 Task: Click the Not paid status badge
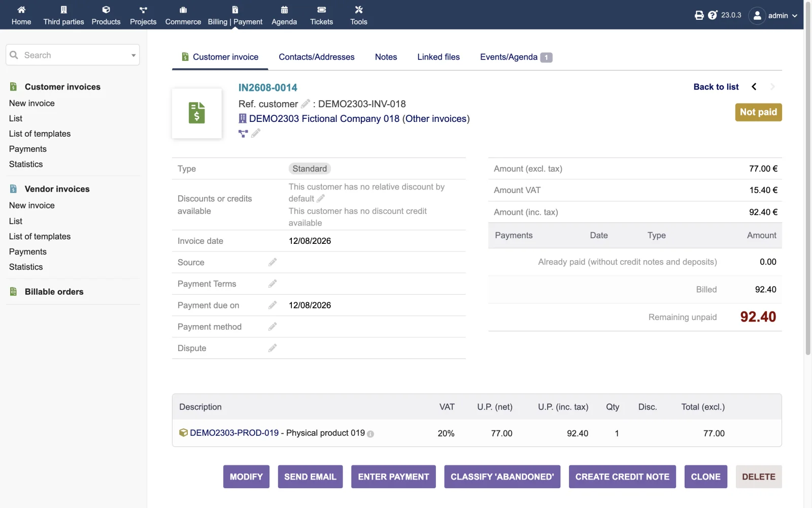coord(758,112)
